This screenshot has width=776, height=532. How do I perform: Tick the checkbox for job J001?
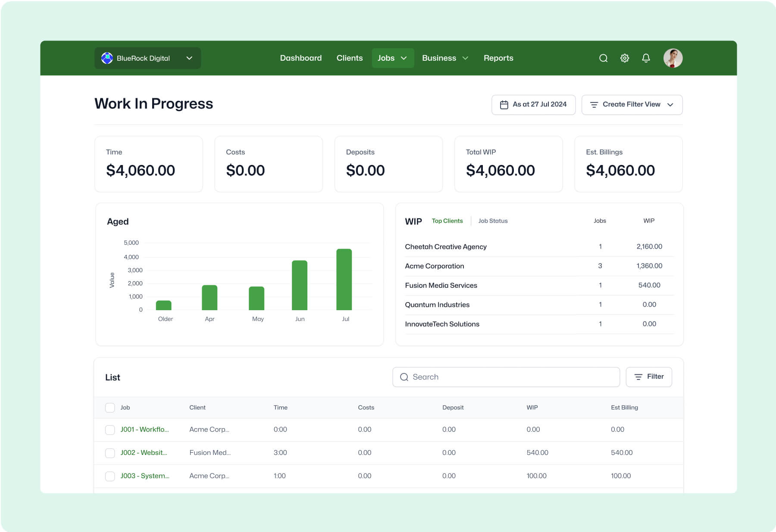coord(110,429)
